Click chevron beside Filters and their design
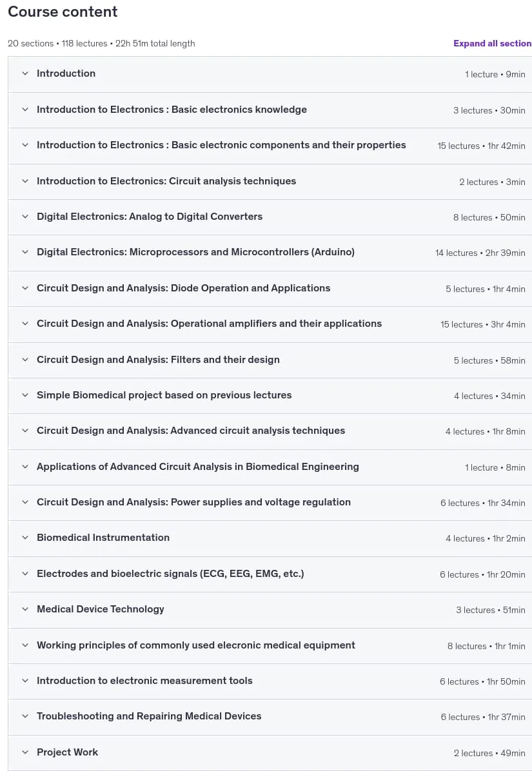Image resolution: width=532 pixels, height=771 pixels. pyautogui.click(x=25, y=360)
